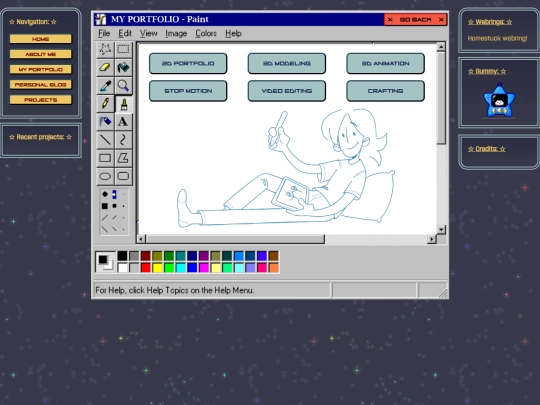Pick the Text tool
The width and height of the screenshot is (540, 405).
click(123, 122)
